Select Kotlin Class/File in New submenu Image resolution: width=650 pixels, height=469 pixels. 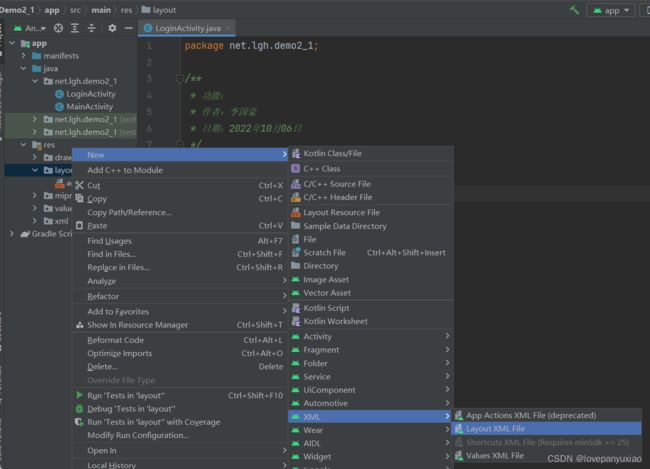pos(371,153)
